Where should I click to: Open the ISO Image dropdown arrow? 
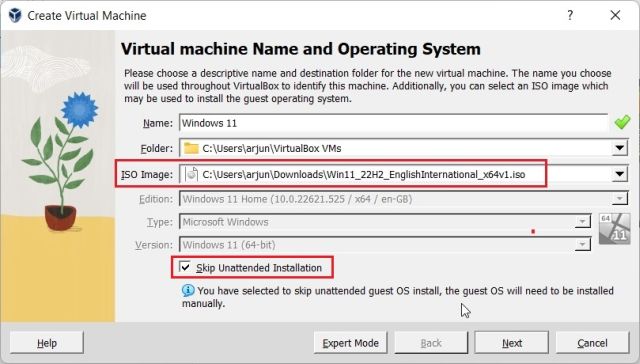coord(620,174)
